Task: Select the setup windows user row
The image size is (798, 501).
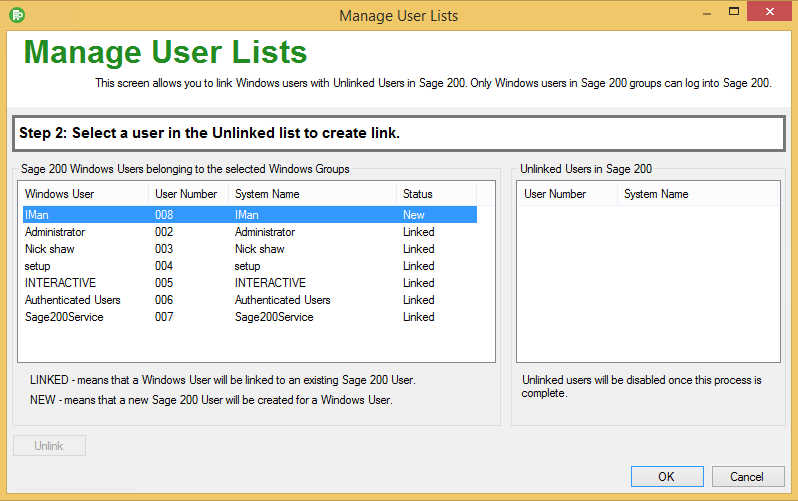Action: (249, 266)
